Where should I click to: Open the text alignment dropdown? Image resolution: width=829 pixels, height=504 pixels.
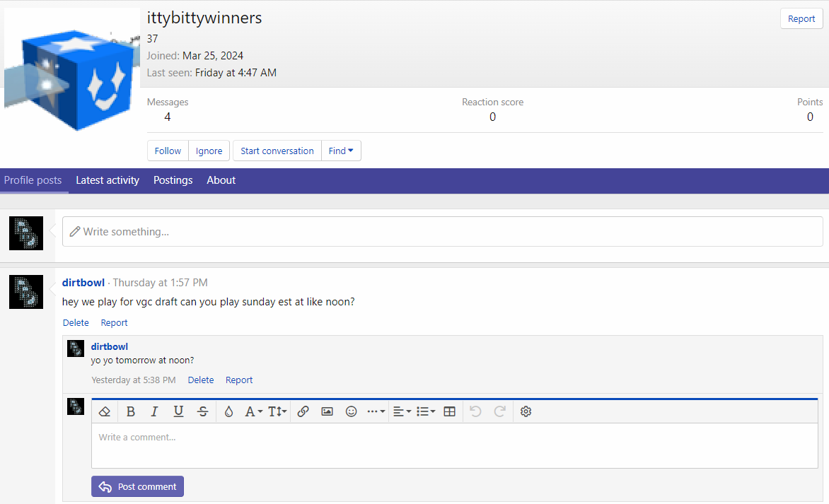pyautogui.click(x=401, y=411)
